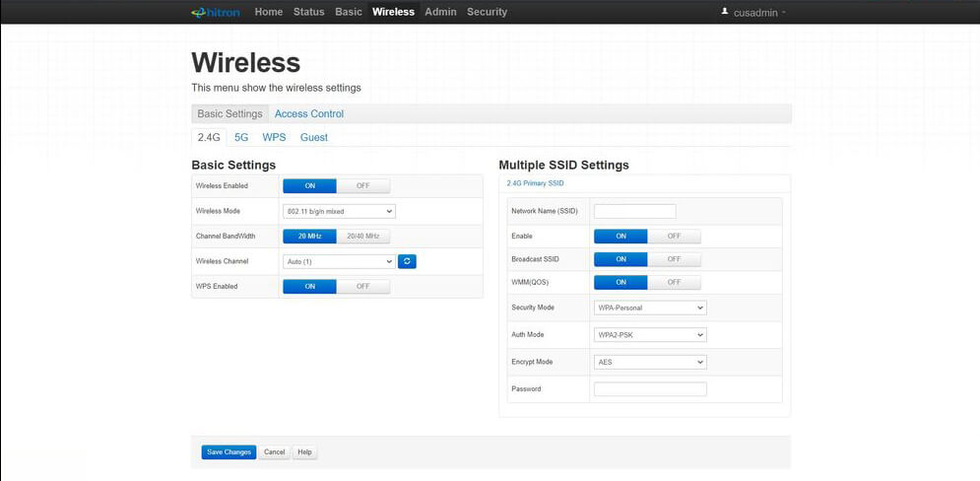Turn off Broadcast SSID
Image resolution: width=980 pixels, height=481 pixels.
click(674, 259)
